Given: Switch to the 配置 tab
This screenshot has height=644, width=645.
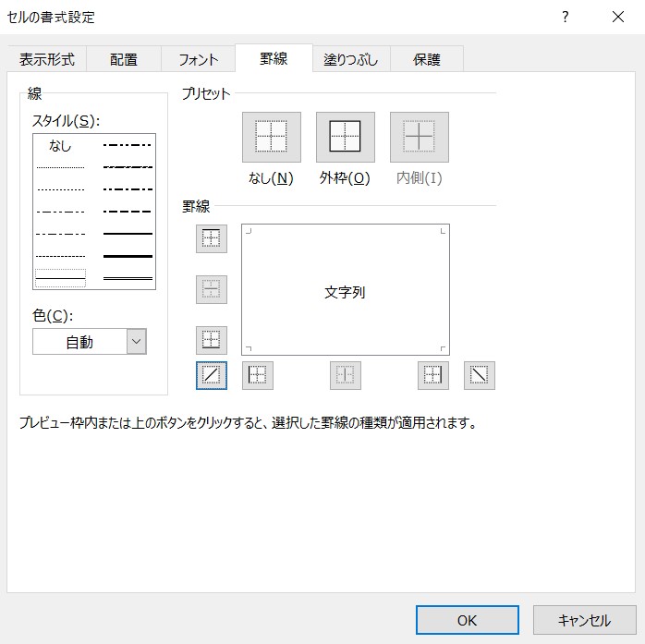Looking at the screenshot, I should [x=124, y=60].
